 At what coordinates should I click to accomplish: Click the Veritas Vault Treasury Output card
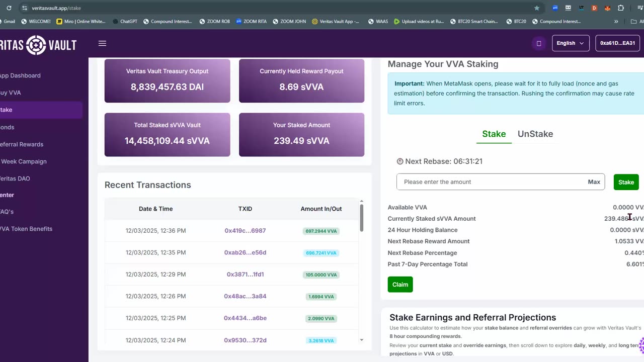click(167, 80)
